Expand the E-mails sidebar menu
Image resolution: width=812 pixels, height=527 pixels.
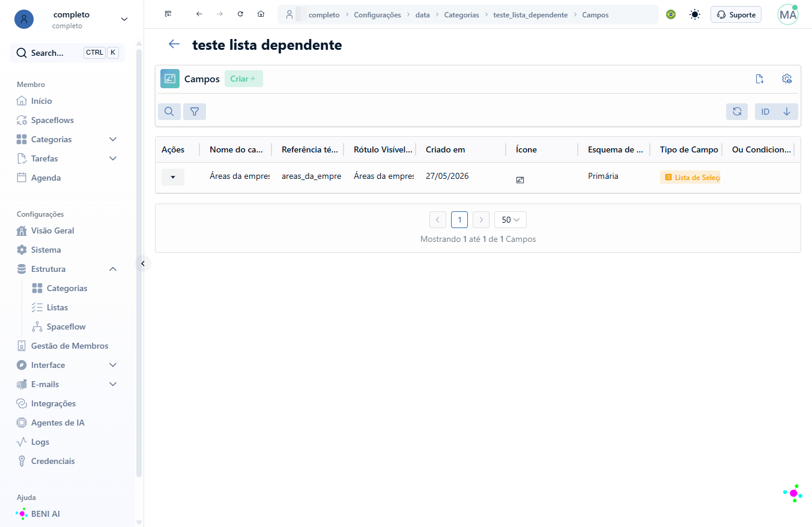(113, 384)
